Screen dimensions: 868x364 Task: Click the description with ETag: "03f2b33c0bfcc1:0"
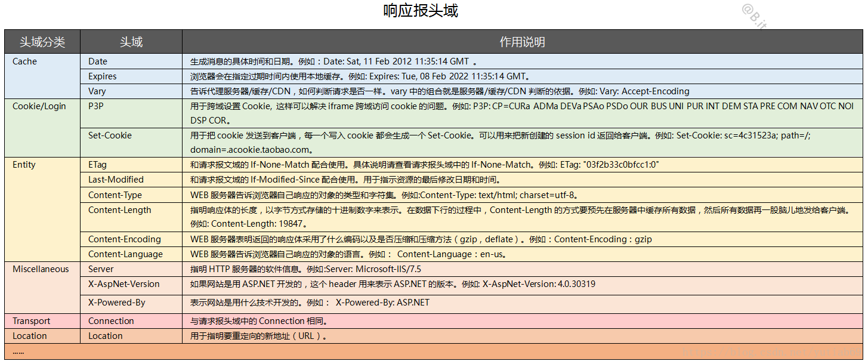pyautogui.click(x=522, y=165)
